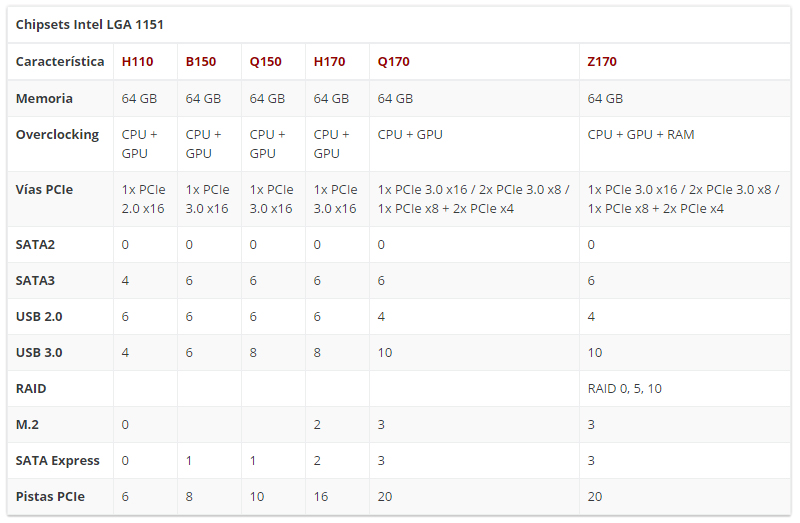The height and width of the screenshot is (523, 800).
Task: Click the Q170 chipset link
Action: coord(393,62)
